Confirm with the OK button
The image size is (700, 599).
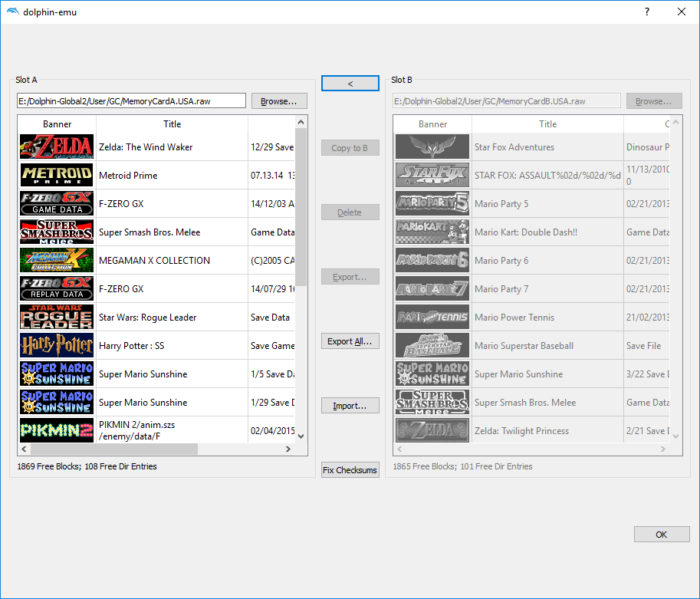(661, 534)
